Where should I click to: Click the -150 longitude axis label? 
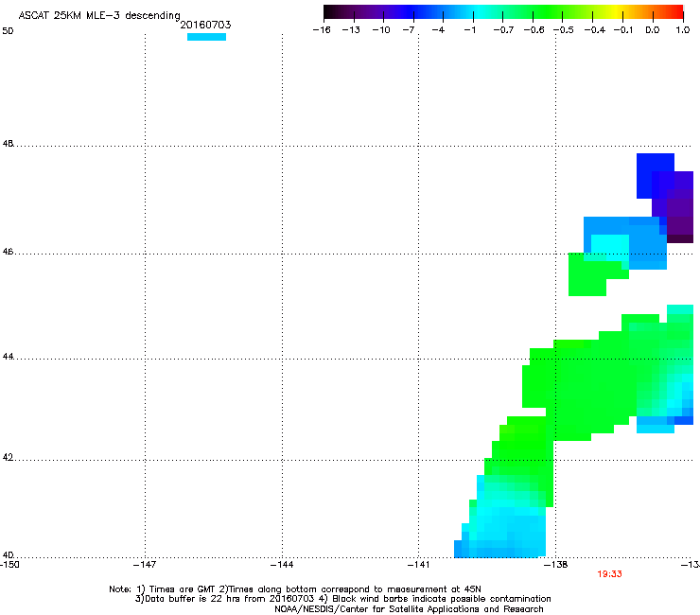coord(9,565)
